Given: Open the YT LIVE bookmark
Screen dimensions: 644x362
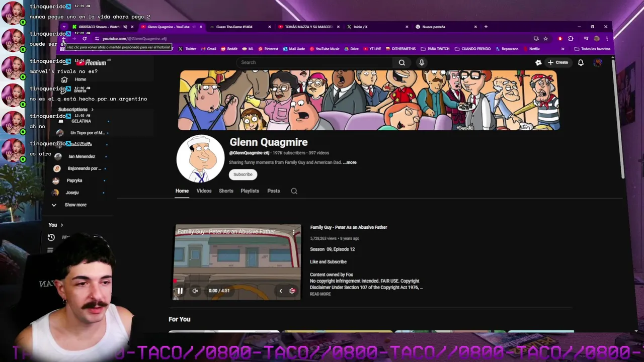Looking at the screenshot, I should tap(372, 49).
